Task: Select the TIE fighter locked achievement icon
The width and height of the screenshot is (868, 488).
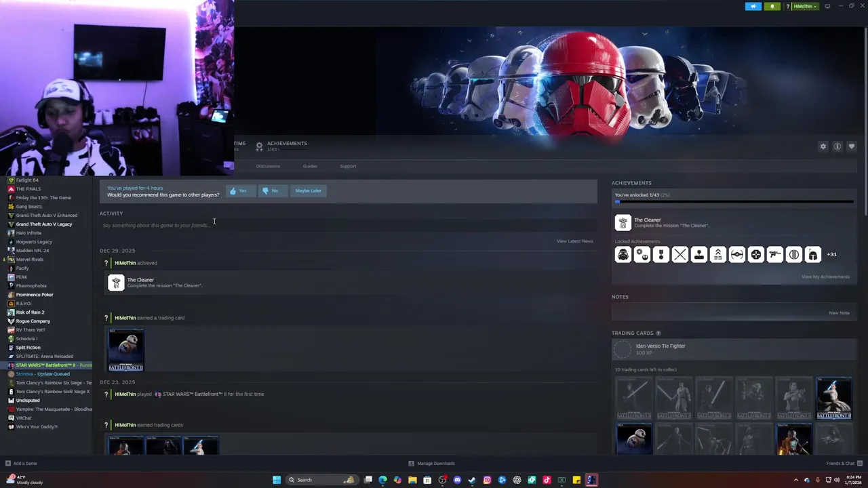Action: [736, 255]
